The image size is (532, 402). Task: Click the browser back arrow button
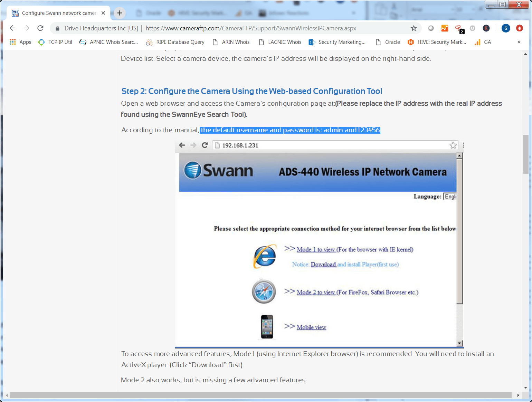(13, 28)
